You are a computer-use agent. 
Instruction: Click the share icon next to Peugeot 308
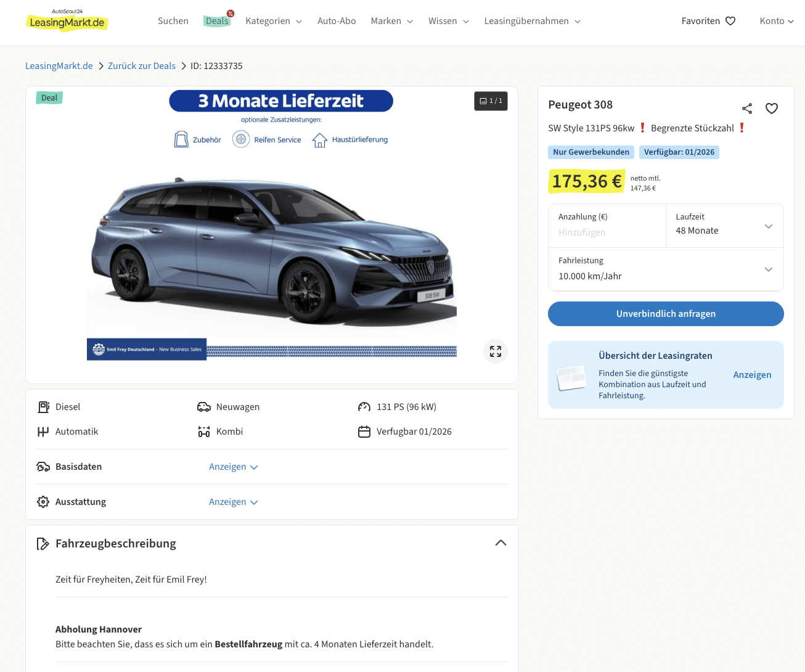pyautogui.click(x=747, y=109)
